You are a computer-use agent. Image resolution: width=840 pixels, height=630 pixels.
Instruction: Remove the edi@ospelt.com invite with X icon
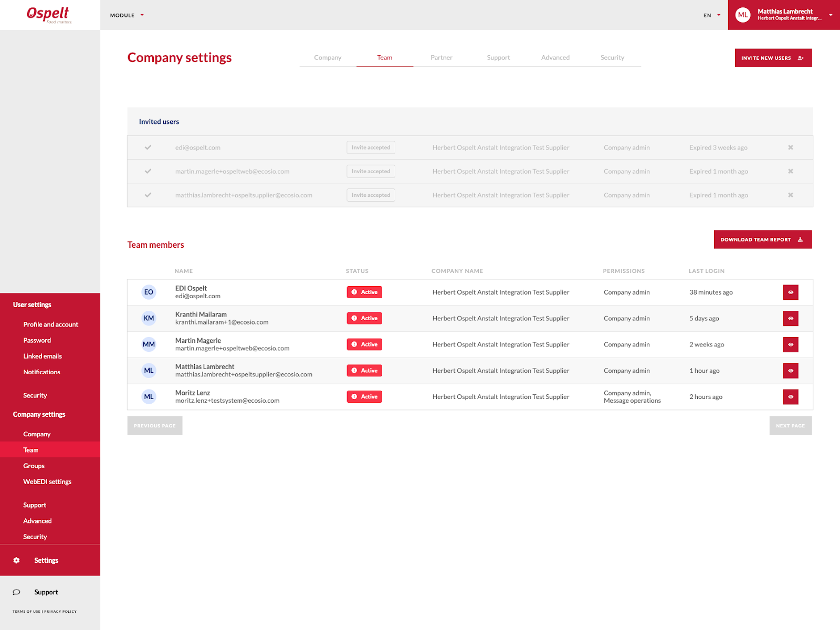click(790, 148)
